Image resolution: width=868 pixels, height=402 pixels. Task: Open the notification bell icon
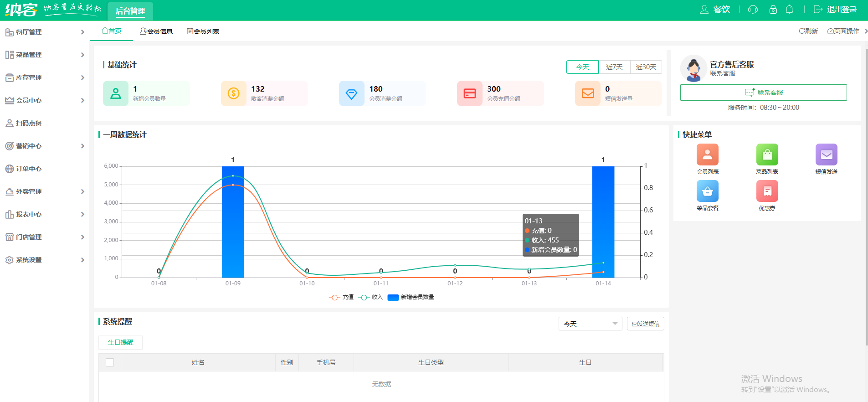[790, 10]
